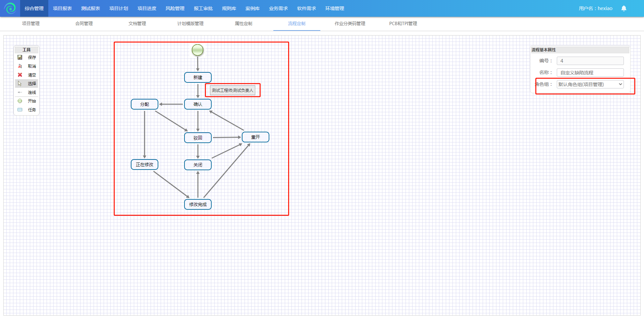Click the 编号 number input field
The height and width of the screenshot is (324, 644).
[590, 61]
